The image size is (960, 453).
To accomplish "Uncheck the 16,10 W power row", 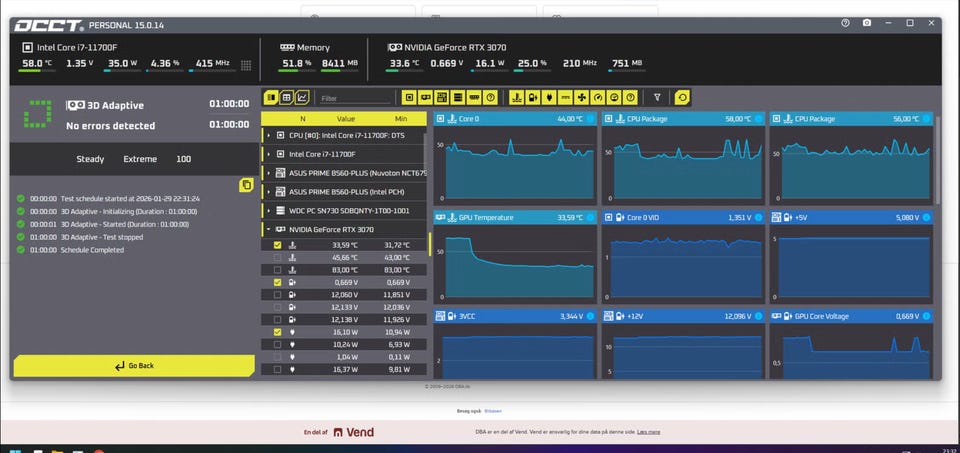I will point(277,332).
